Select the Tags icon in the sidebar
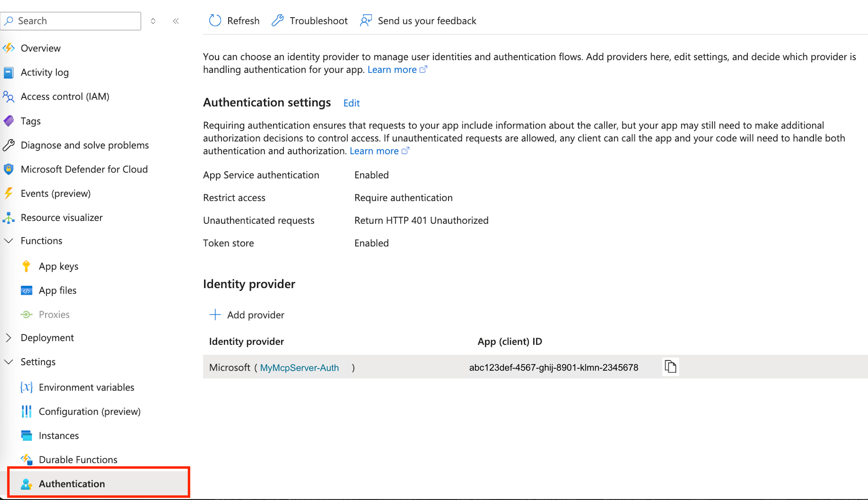Screen dimensions: 868x500 point(9,121)
